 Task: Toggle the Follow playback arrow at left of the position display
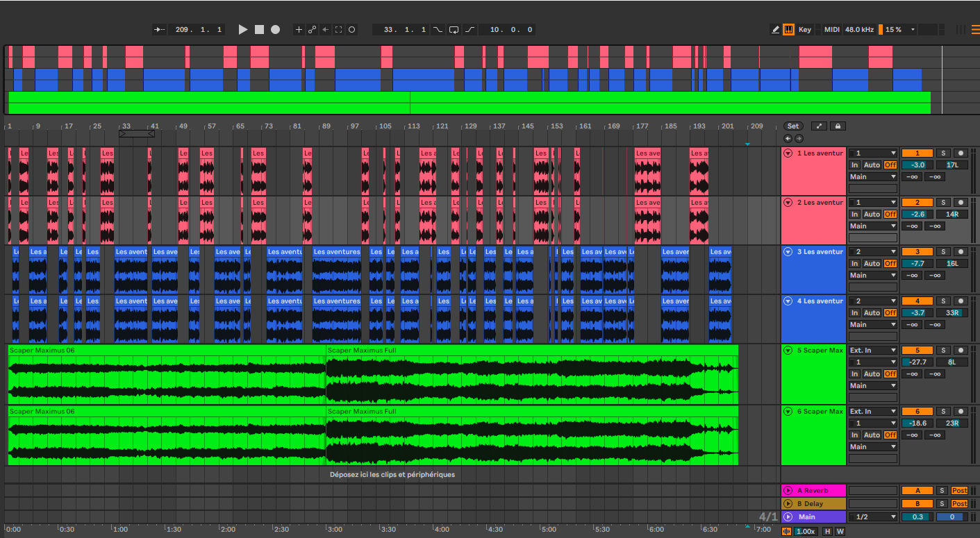pos(159,29)
